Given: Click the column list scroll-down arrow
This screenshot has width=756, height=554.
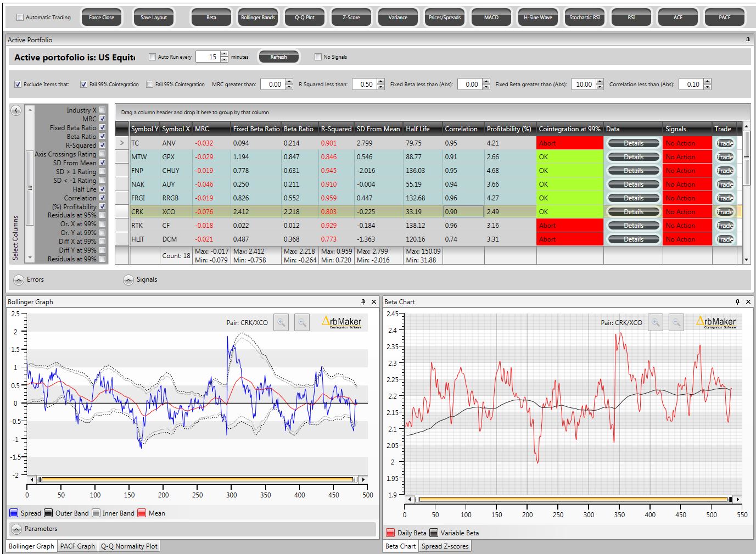Looking at the screenshot, I should pos(30,258).
